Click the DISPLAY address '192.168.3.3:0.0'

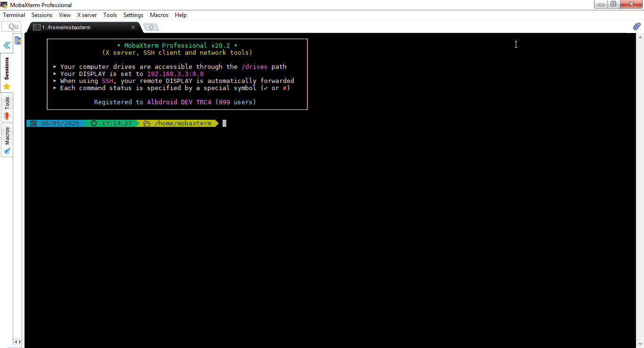click(x=175, y=74)
